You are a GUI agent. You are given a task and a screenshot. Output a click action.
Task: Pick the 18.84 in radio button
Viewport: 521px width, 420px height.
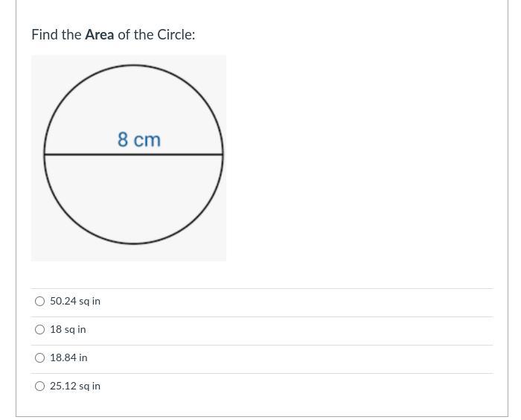point(39,358)
